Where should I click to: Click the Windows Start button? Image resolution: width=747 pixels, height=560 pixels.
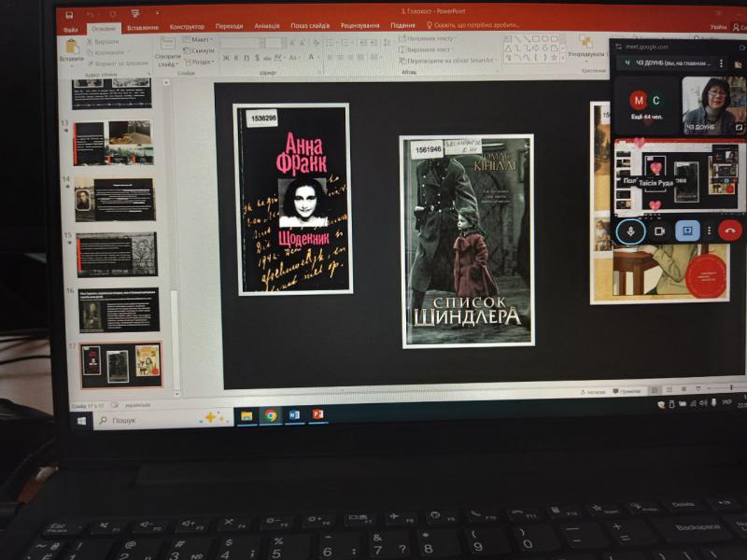coord(82,421)
